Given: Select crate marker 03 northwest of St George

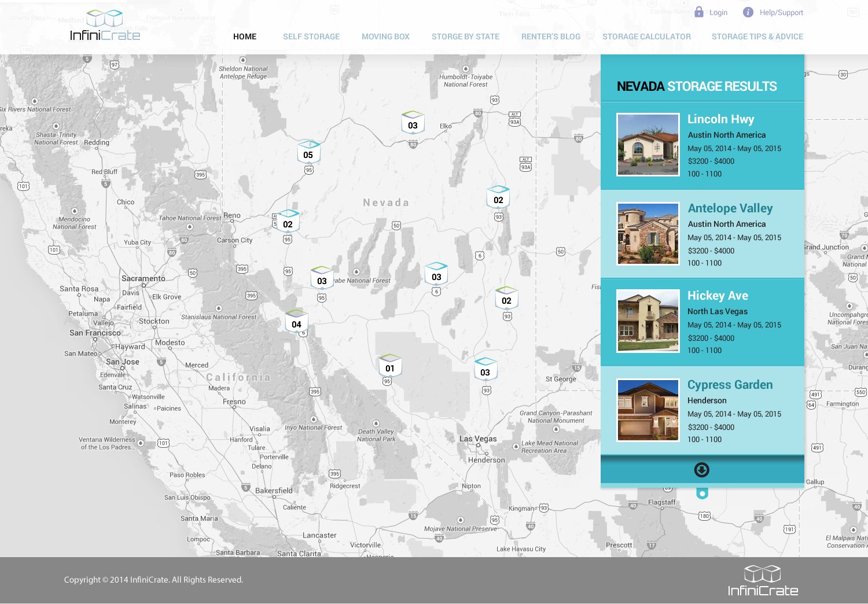Looking at the screenshot, I should coord(485,370).
